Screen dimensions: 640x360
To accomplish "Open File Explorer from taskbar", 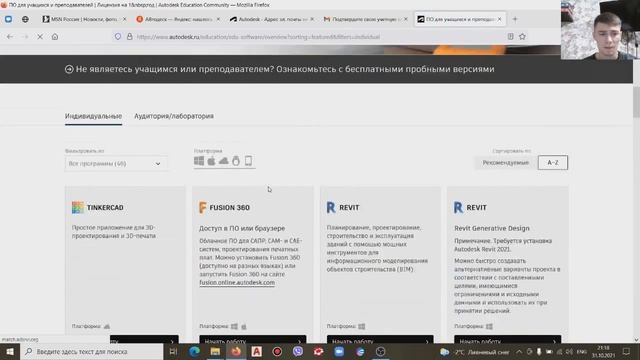I will [215, 351].
